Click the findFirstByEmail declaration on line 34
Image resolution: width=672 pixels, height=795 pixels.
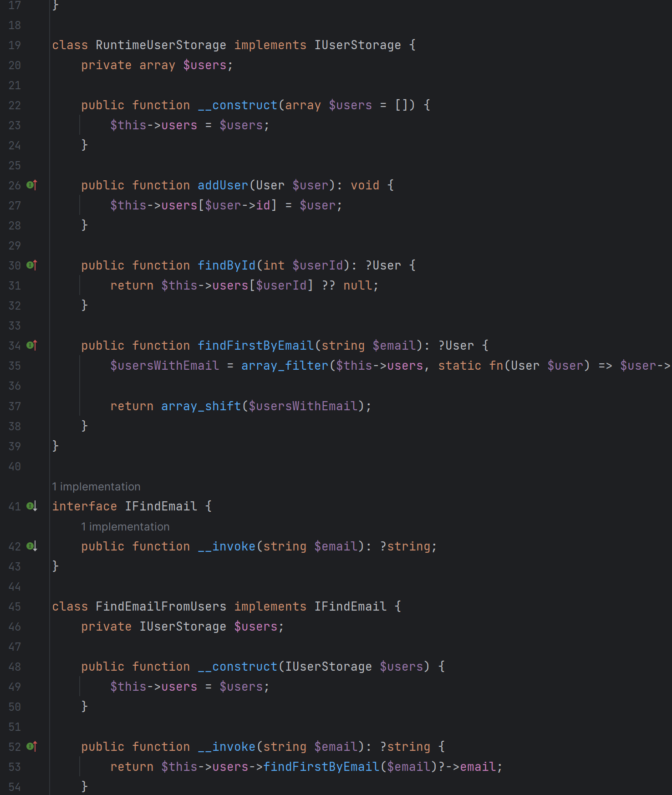coord(256,346)
